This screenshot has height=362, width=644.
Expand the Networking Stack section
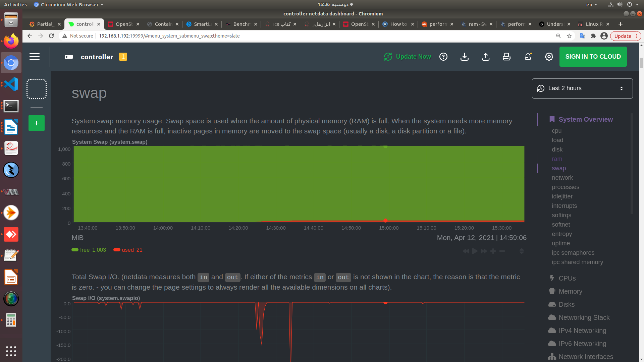tap(584, 317)
